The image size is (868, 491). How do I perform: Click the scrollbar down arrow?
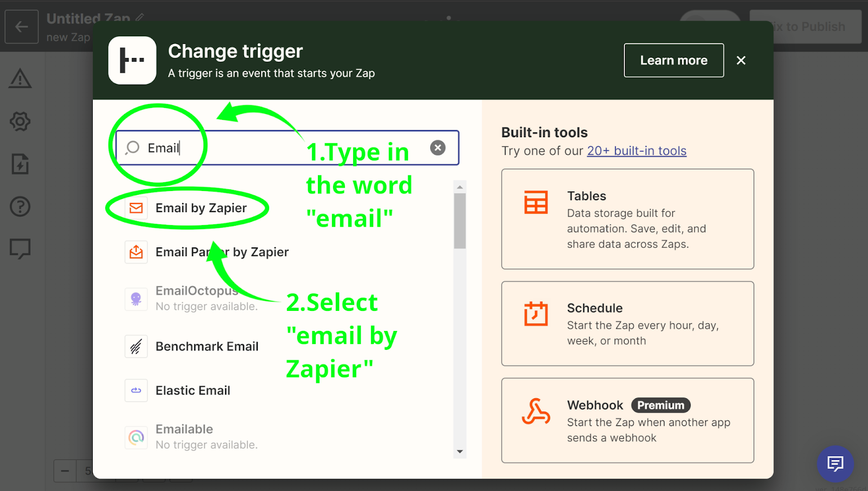(460, 451)
